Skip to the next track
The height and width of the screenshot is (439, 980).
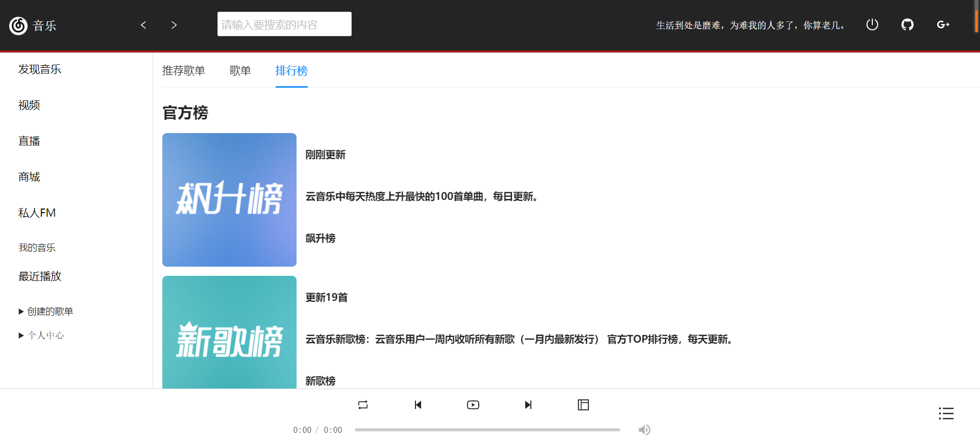point(528,405)
